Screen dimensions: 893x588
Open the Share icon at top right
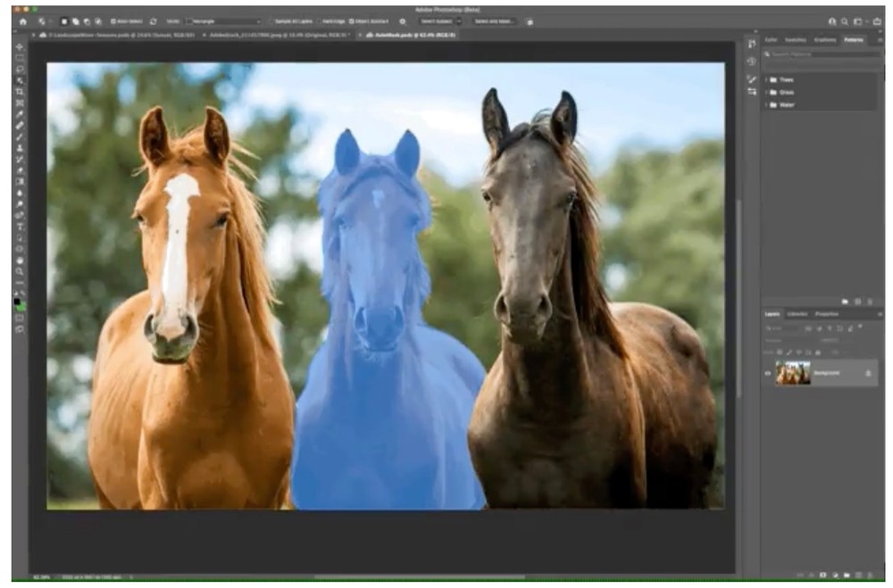[877, 21]
